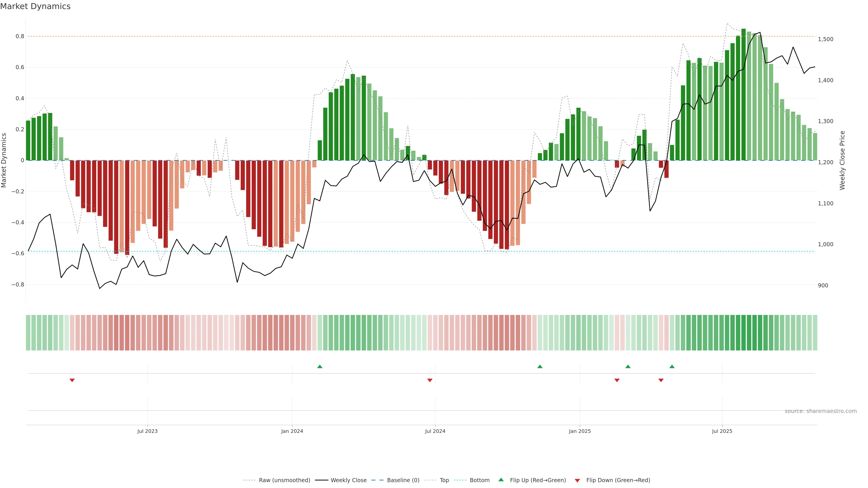868x488 pixels.
Task: Click the red flip-down marker near Jul 2024
Action: pyautogui.click(x=430, y=380)
